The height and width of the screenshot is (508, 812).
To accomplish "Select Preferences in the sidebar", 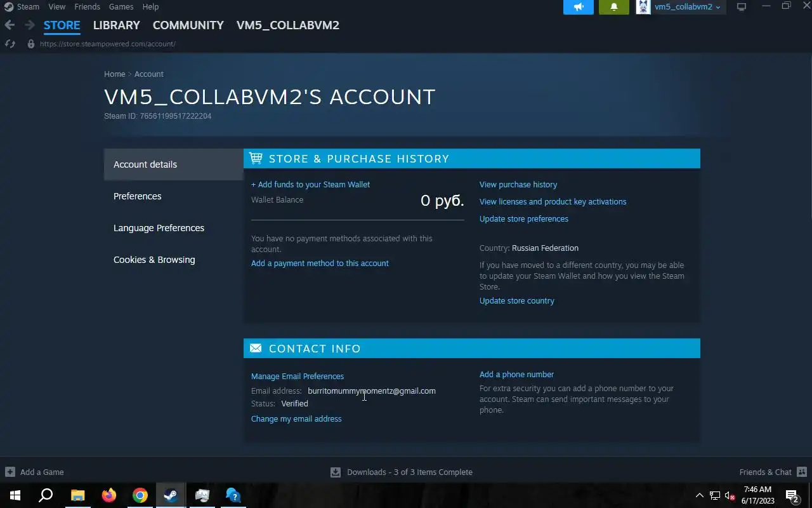I will click(174, 196).
